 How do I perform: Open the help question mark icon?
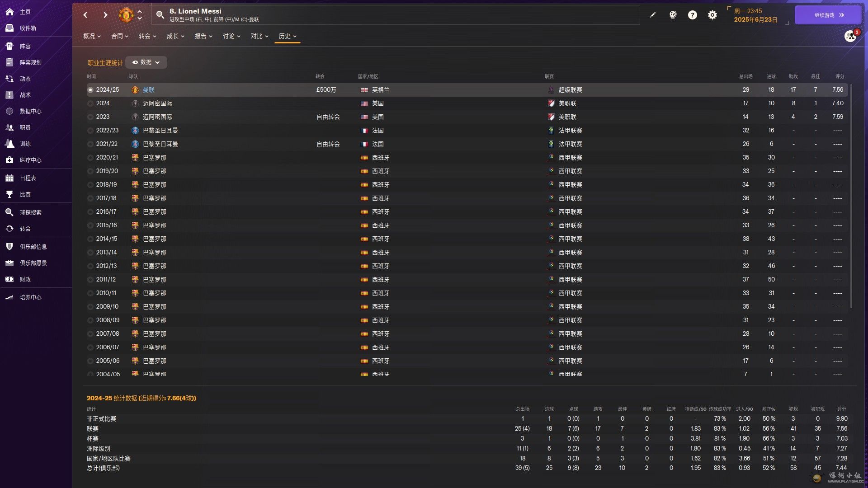click(x=692, y=15)
